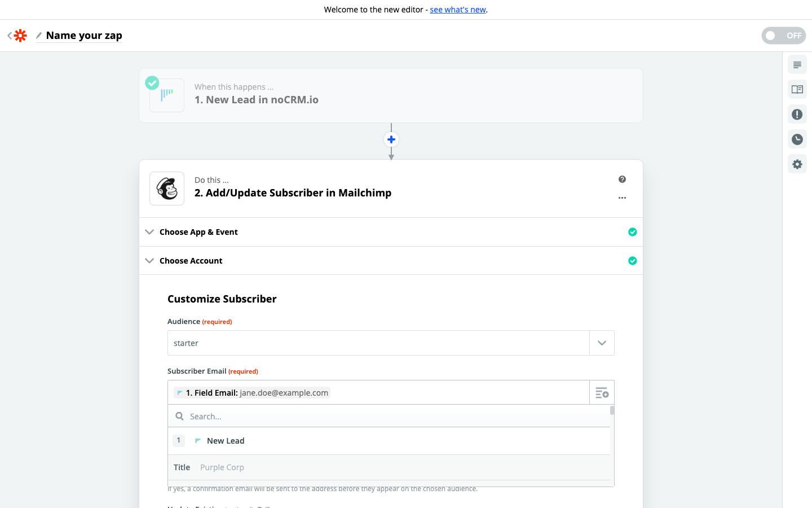Screen dimensions: 812x508
Task: Open the outline panel icon in sidebar
Action: [797, 65]
